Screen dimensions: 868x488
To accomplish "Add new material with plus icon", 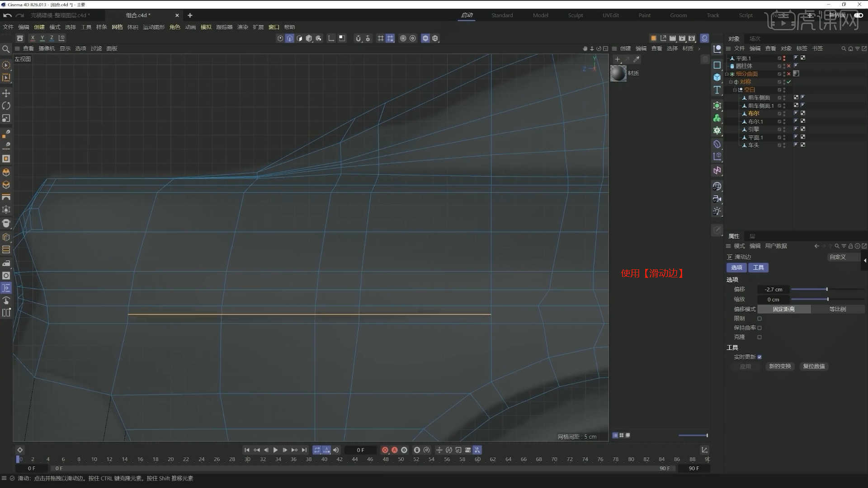I will coord(618,59).
